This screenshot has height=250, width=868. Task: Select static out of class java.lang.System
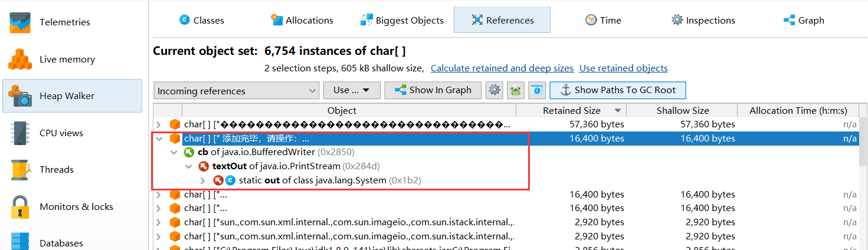coord(330,180)
